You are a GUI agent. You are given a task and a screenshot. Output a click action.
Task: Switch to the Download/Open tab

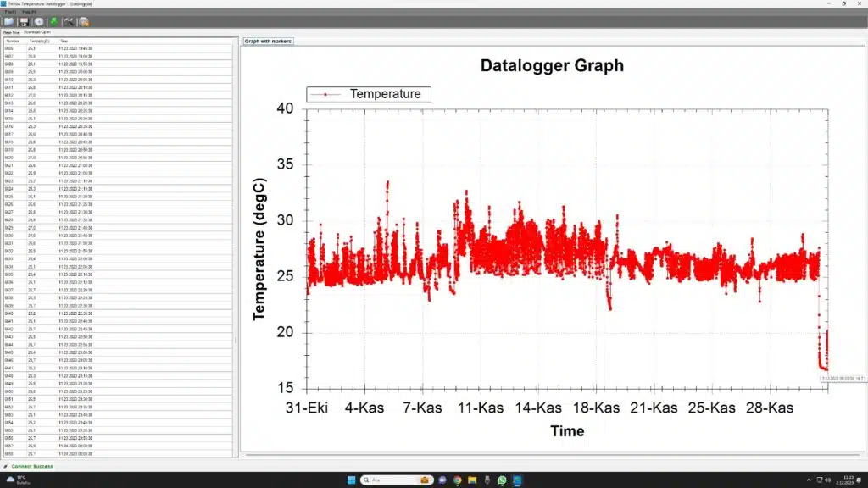tap(36, 32)
